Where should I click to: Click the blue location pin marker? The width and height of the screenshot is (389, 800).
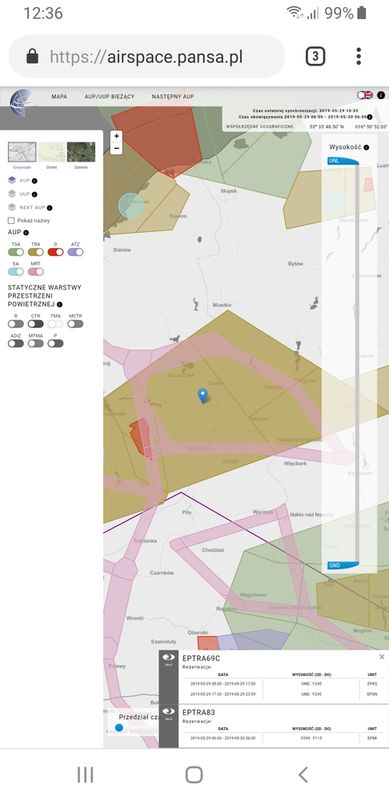point(203,395)
